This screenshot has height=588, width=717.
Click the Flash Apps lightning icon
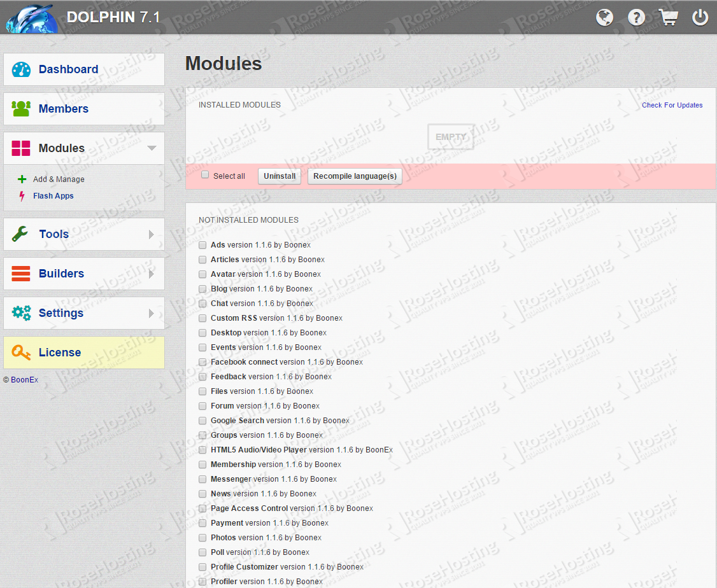[x=22, y=196]
